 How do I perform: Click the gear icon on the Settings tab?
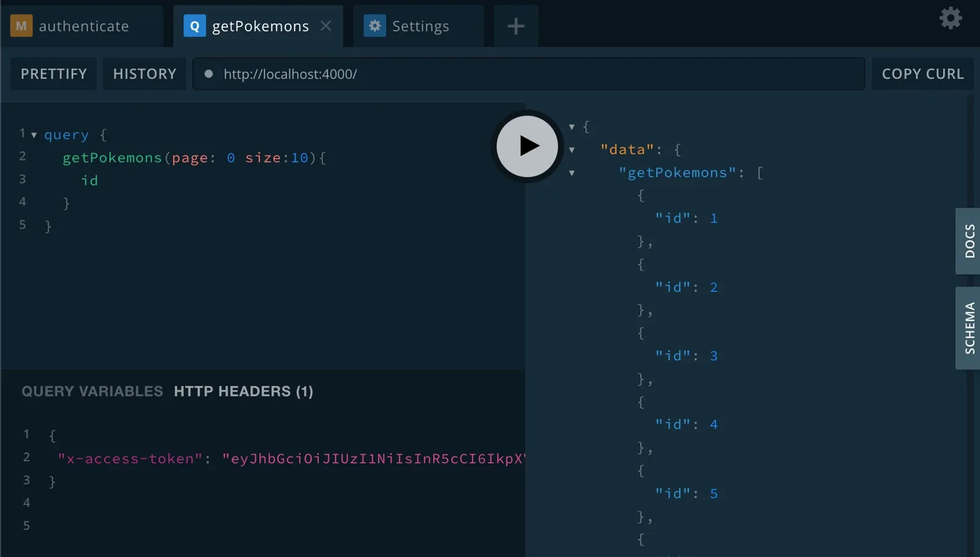click(x=375, y=26)
